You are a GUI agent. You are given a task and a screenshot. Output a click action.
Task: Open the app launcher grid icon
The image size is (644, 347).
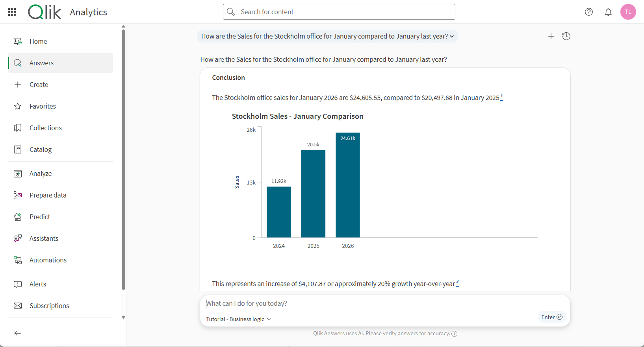click(12, 12)
